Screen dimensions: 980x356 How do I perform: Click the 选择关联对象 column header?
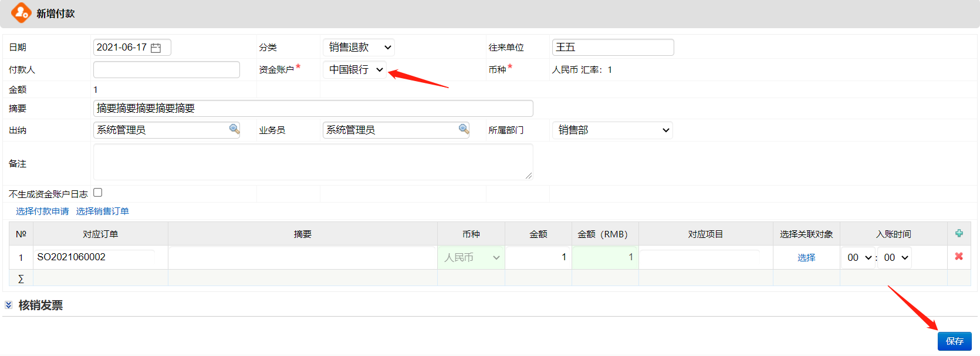(x=806, y=234)
